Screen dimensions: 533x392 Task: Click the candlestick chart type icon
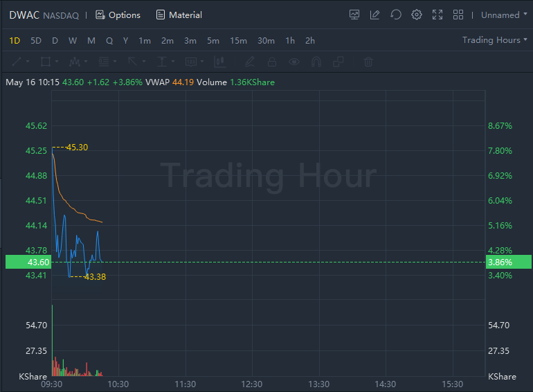pyautogui.click(x=220, y=62)
